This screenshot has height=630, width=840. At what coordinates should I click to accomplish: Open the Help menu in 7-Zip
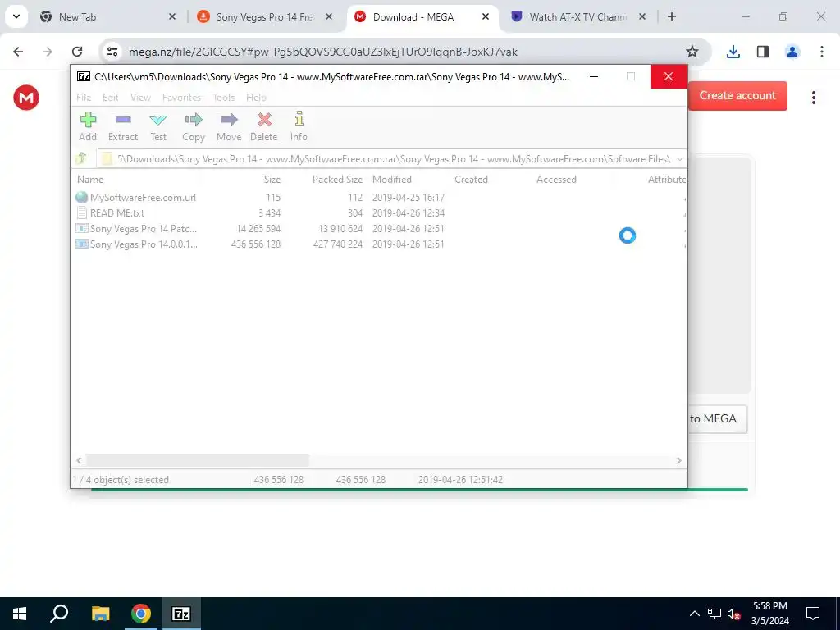click(256, 97)
